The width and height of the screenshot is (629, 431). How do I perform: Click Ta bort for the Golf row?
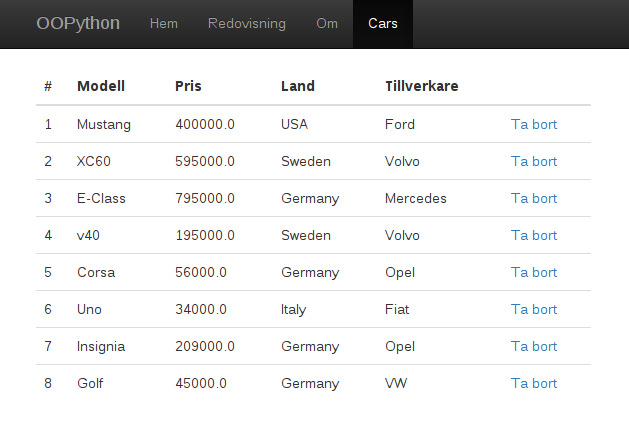534,383
